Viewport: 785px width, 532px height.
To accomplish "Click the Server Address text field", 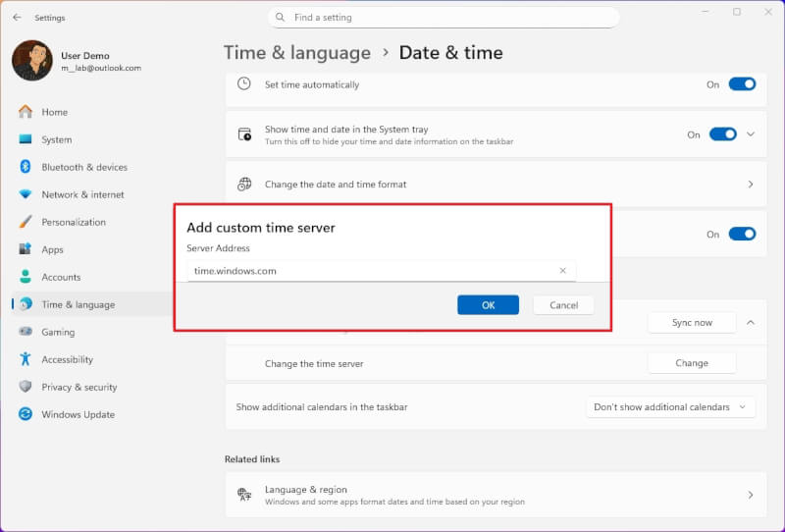I will [373, 271].
